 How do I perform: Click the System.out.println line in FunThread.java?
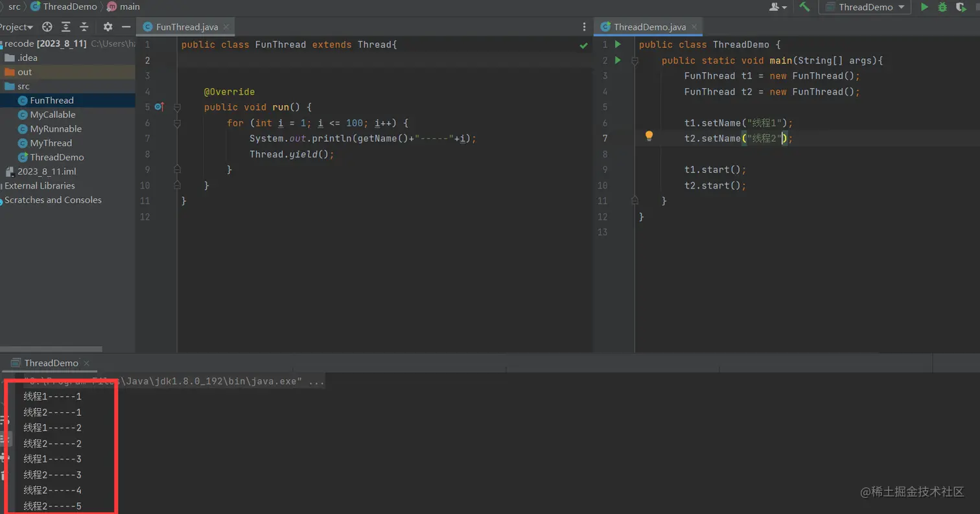pyautogui.click(x=363, y=139)
